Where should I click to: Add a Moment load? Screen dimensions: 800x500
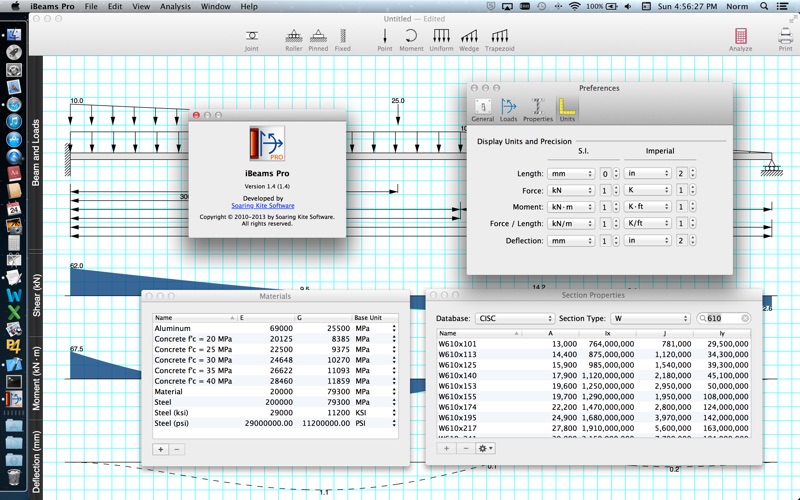412,39
